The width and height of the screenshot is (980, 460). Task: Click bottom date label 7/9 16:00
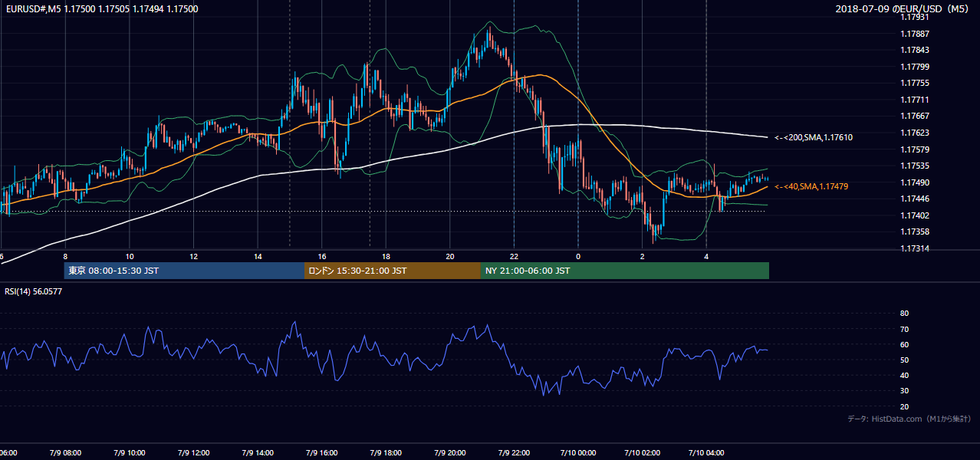coord(322,452)
